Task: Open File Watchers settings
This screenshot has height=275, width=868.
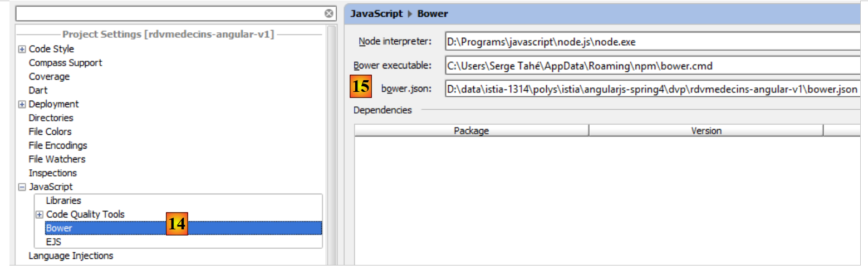Action: tap(57, 159)
